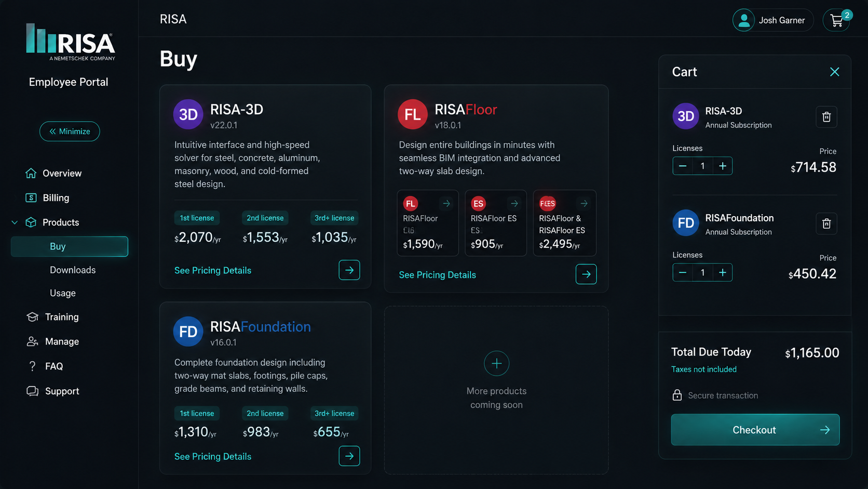Click RISA-3D 2nd license tag
The width and height of the screenshot is (868, 489).
coord(265,218)
